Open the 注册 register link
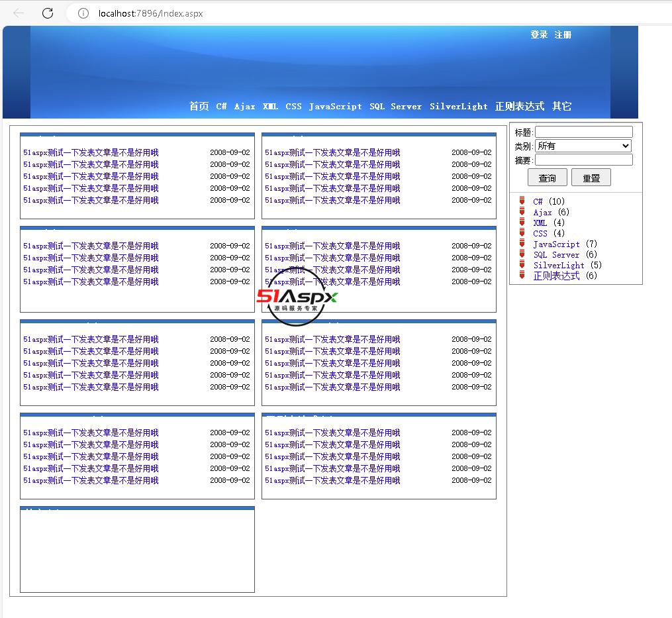 click(x=563, y=34)
